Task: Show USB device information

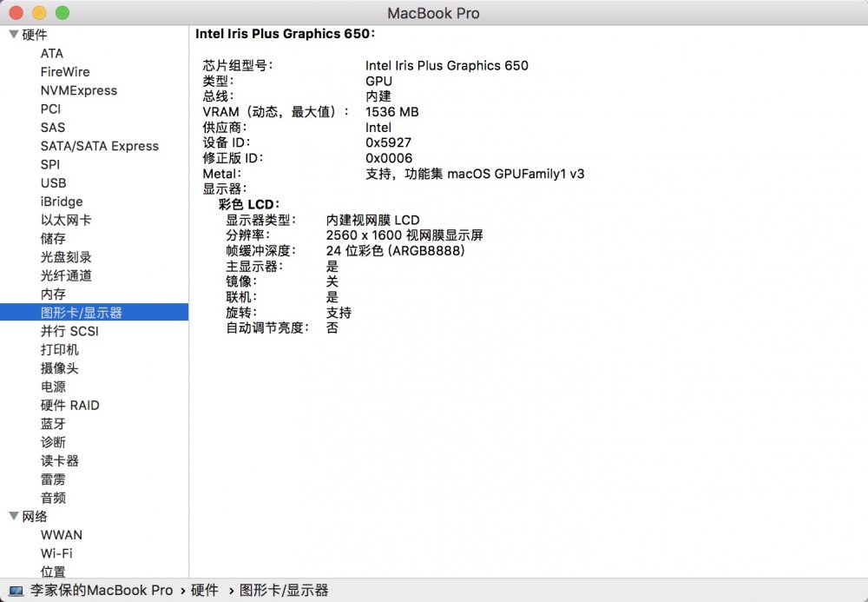Action: [x=53, y=182]
